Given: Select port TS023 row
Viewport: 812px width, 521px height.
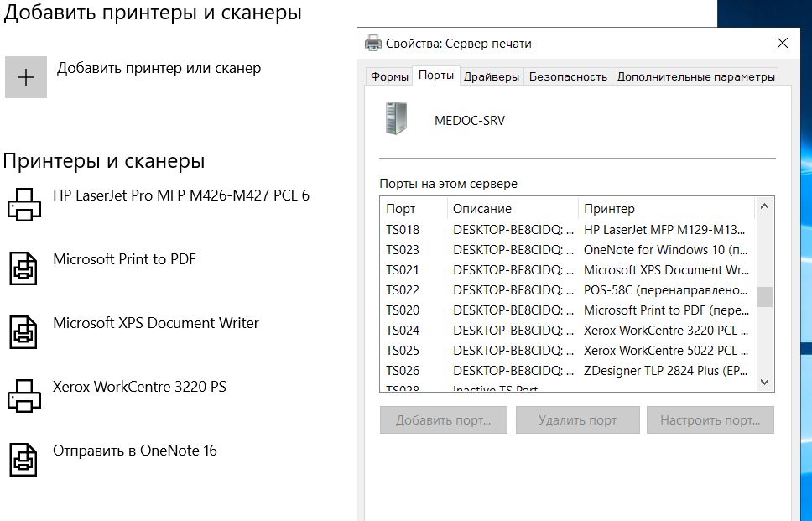Looking at the screenshot, I should 568,250.
